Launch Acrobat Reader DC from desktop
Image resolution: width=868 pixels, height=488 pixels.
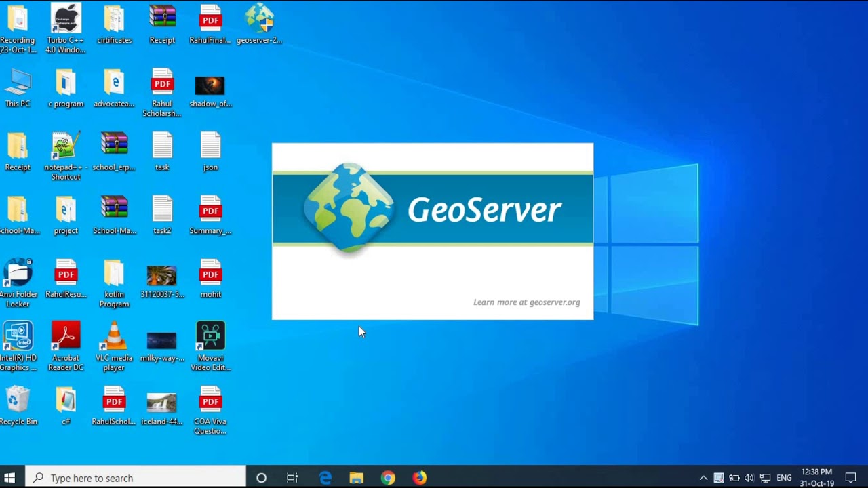pos(66,337)
